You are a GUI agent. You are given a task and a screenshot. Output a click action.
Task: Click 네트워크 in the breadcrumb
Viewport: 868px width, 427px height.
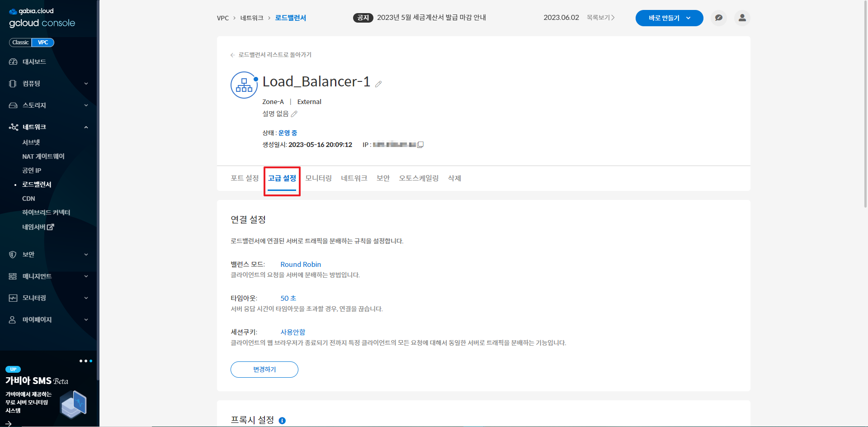(x=252, y=18)
